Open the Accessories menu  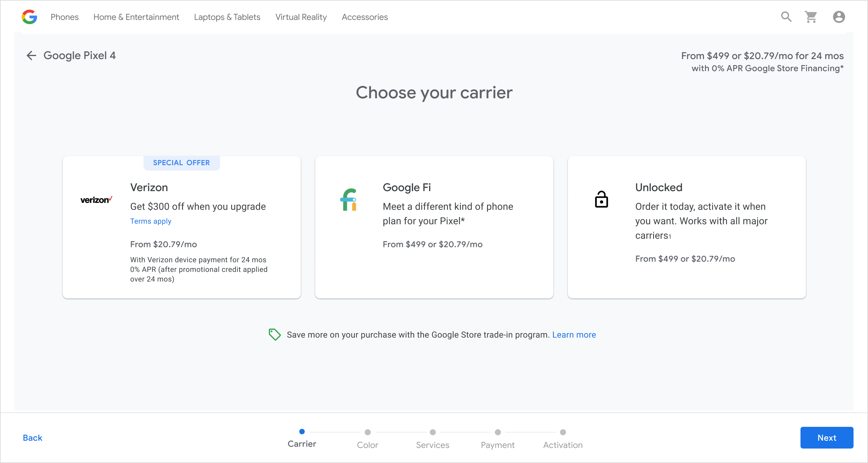(x=365, y=17)
